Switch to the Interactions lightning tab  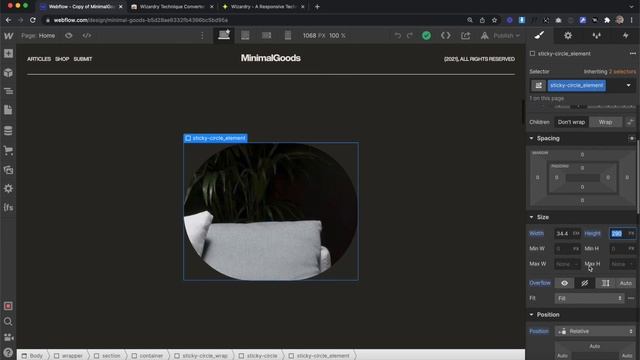coord(625,36)
